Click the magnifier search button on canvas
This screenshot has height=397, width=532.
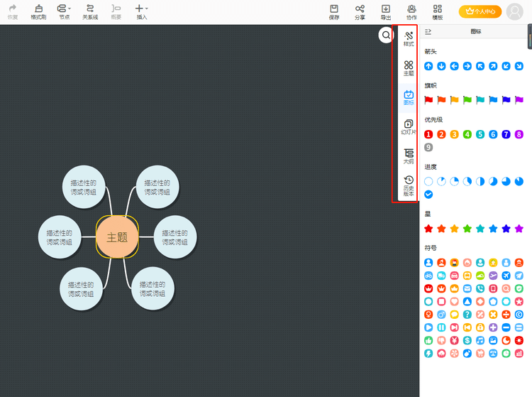[x=386, y=35]
